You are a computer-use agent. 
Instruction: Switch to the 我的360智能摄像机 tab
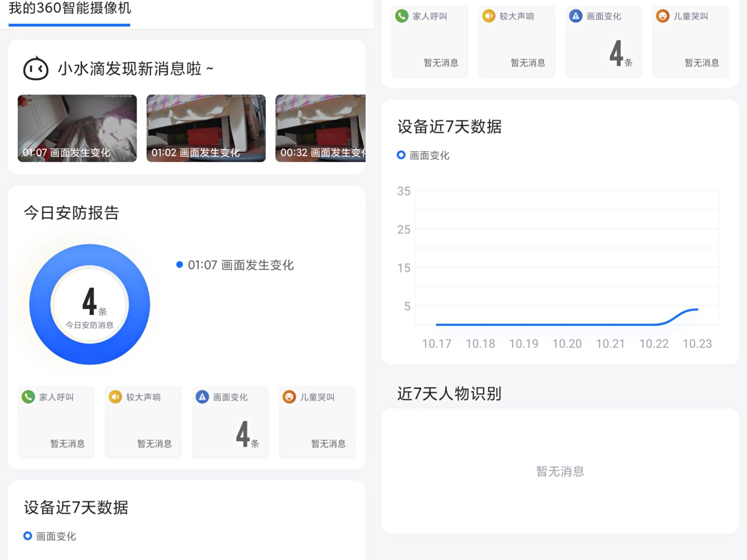[68, 10]
